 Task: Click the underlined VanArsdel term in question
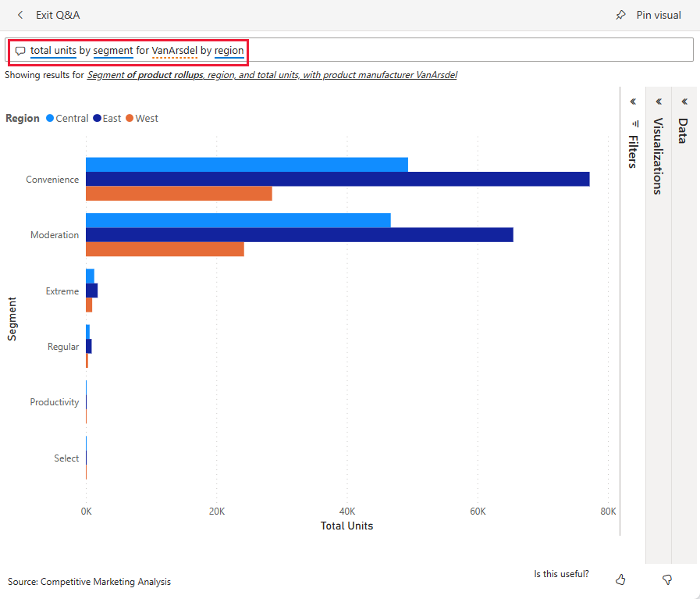tap(174, 51)
